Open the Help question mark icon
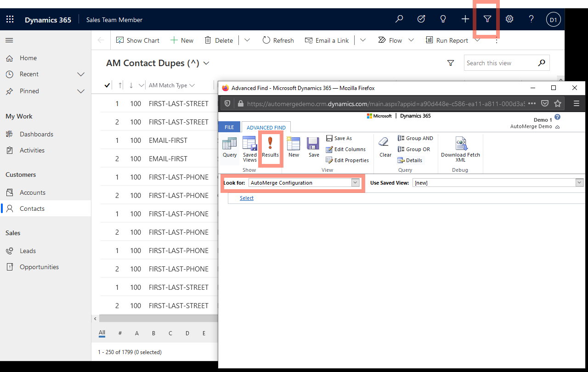This screenshot has width=588, height=372. point(531,19)
